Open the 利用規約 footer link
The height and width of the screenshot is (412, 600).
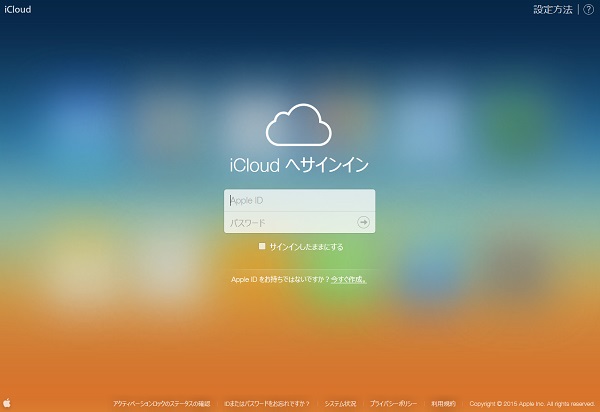pyautogui.click(x=443, y=404)
